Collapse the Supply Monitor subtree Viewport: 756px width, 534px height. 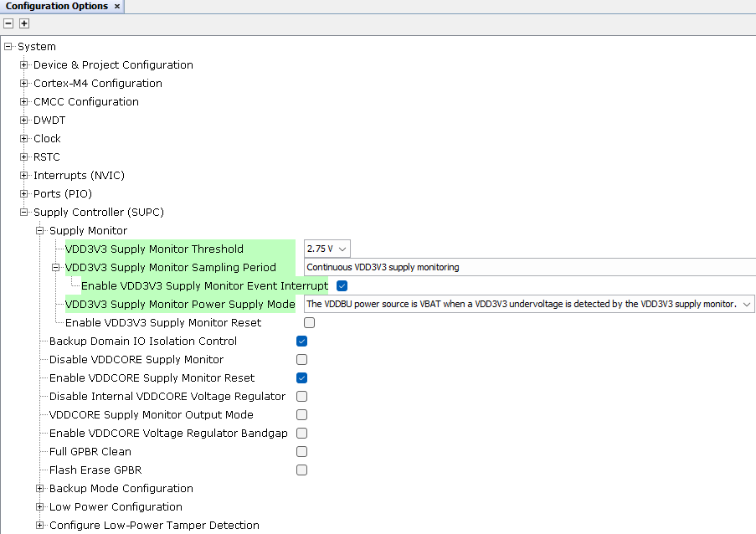point(40,231)
